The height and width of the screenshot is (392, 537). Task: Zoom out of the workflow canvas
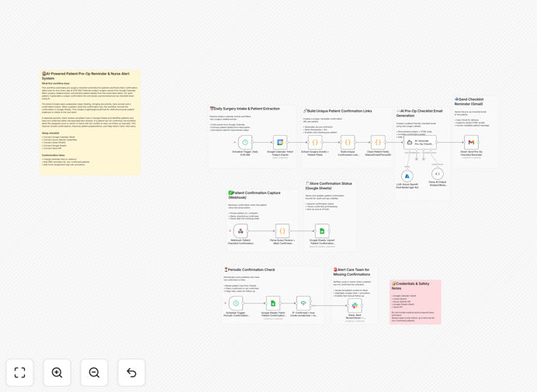coord(94,373)
